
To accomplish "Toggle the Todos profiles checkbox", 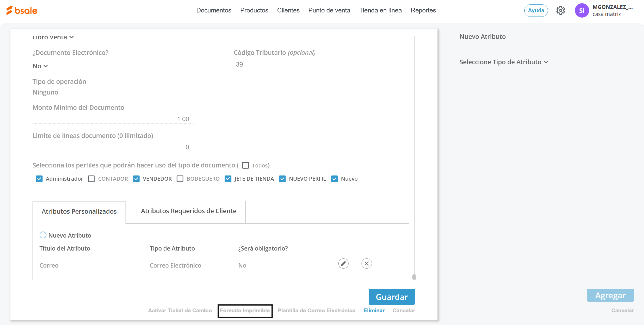I will (245, 165).
